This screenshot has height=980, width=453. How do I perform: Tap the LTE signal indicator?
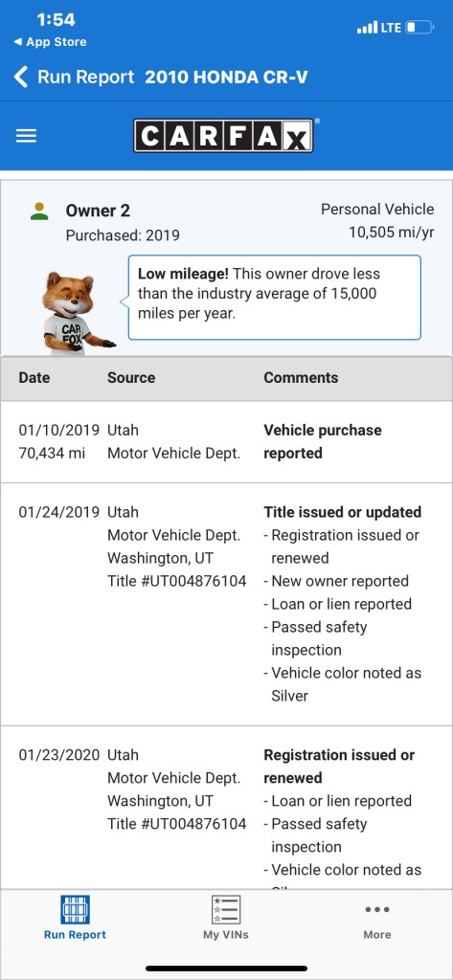pos(379,28)
